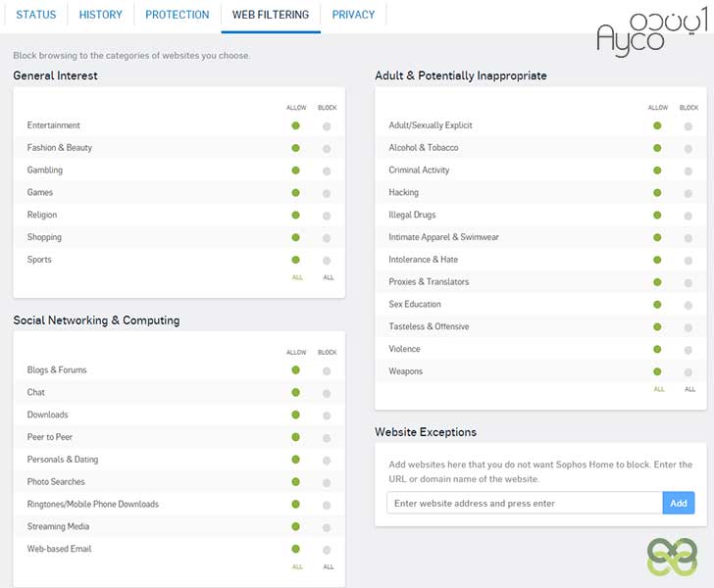Viewport: 714px width, 588px height.
Task: Click the Add button for website exceptions
Action: coord(679,503)
